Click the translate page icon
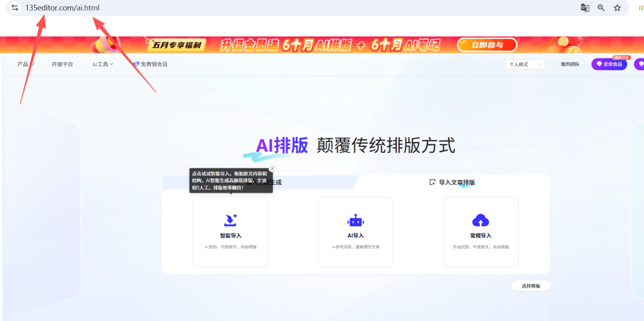Screen dimensions: 644x321 pos(585,8)
